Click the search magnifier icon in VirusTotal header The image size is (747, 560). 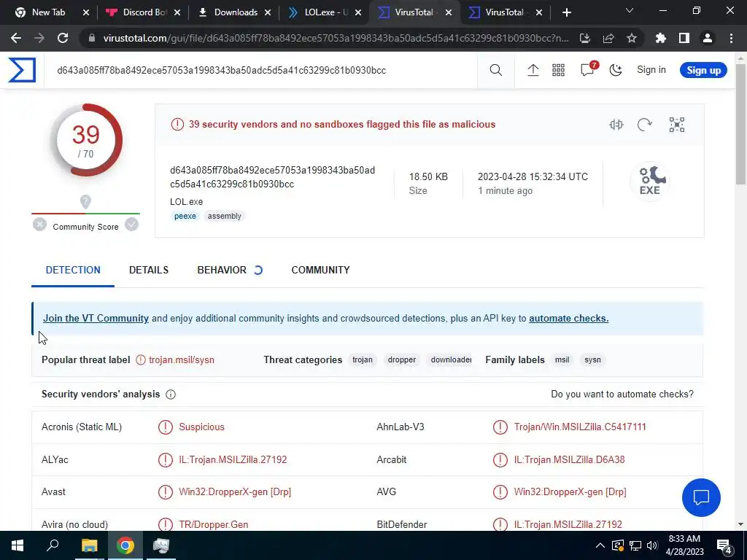coord(495,70)
